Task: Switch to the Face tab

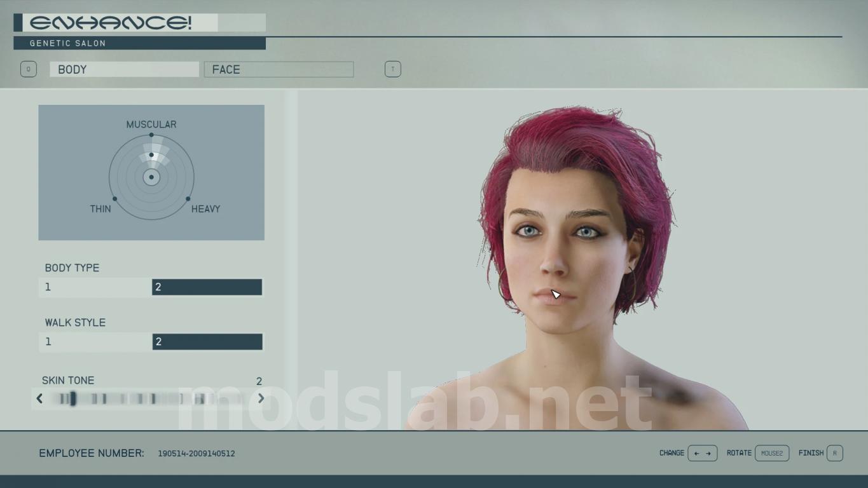Action: [x=279, y=69]
